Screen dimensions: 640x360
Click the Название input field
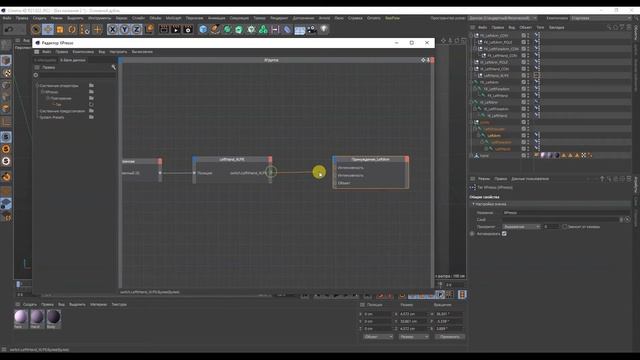[566, 213]
